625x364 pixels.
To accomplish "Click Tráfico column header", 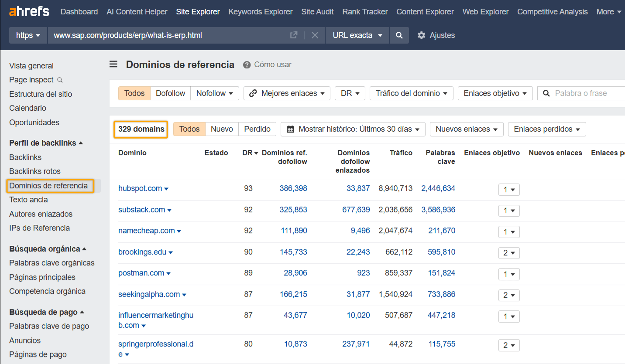I will (x=401, y=153).
